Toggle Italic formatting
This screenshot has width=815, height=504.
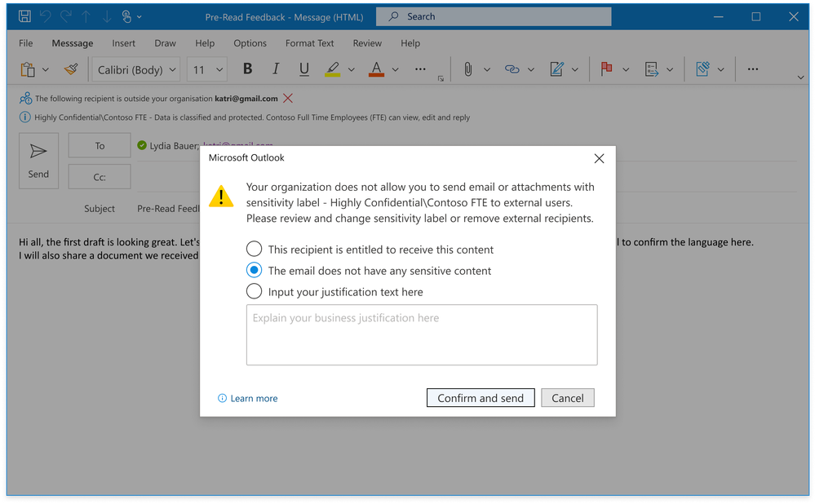(x=276, y=69)
